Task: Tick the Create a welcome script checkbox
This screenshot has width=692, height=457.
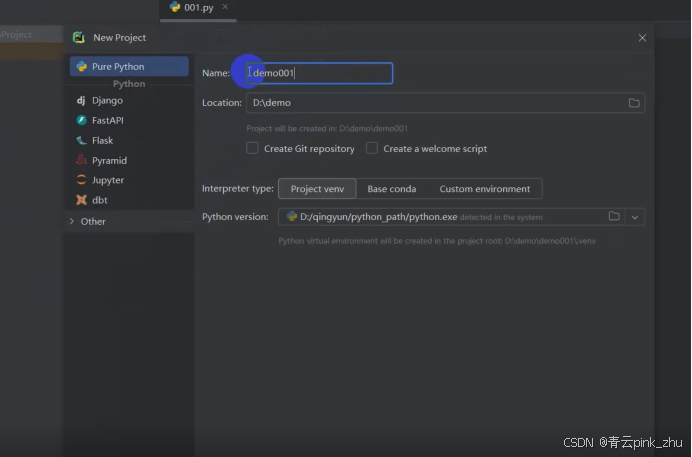Action: tap(372, 148)
